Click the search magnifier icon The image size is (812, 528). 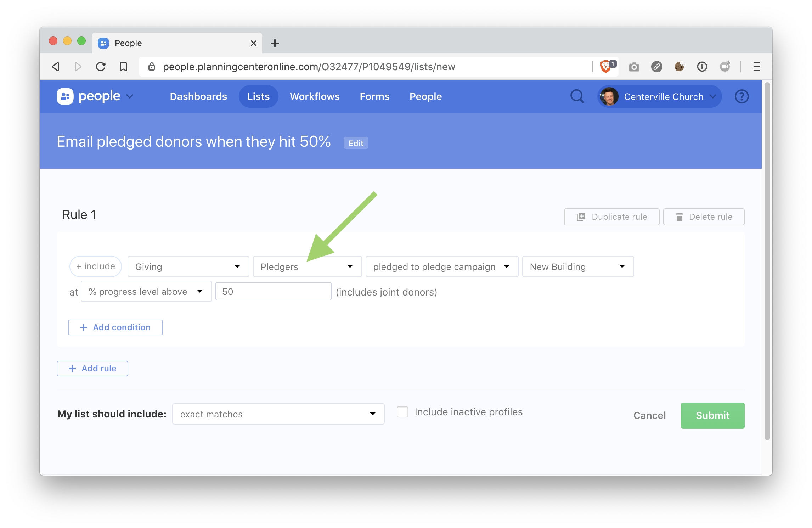click(x=577, y=96)
